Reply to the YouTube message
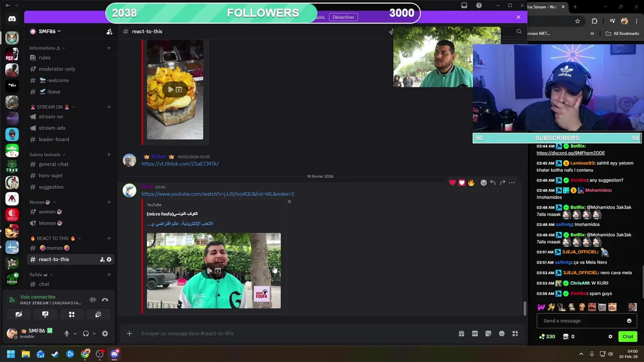Screen dimensions: 644x362 [493, 183]
